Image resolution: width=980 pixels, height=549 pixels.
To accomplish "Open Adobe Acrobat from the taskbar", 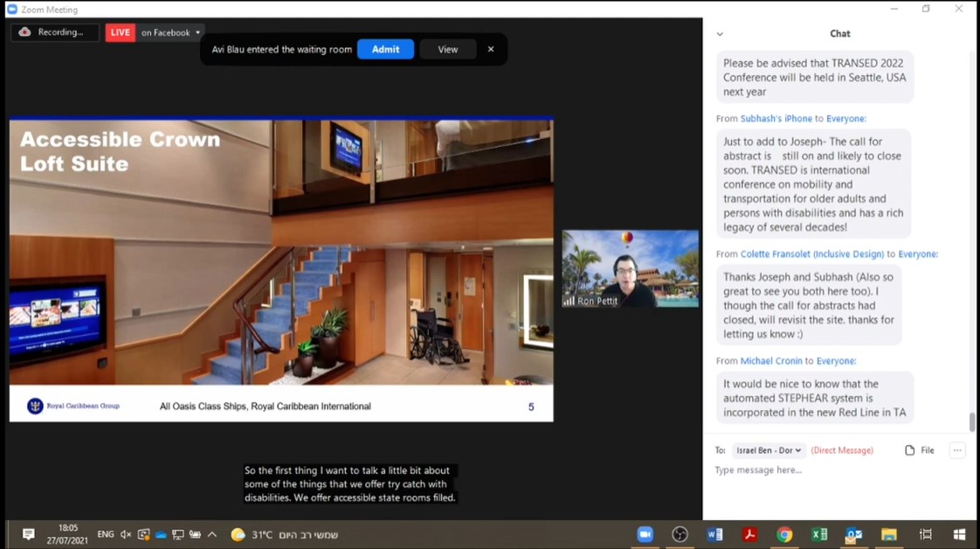I will click(749, 533).
